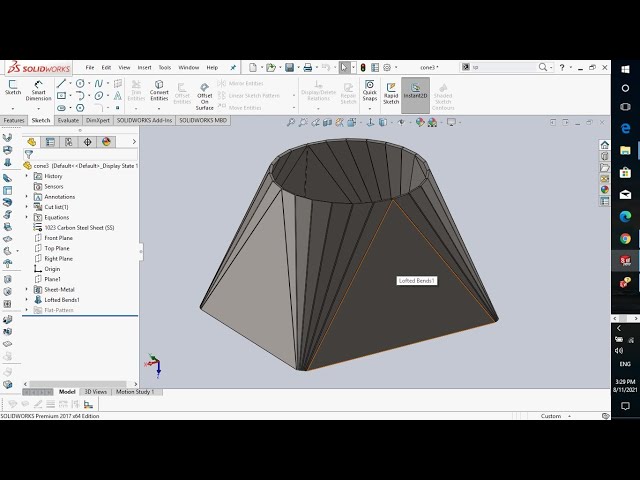Screen dimensions: 640x480
Task: Click the Open file icon
Action: click(271, 67)
